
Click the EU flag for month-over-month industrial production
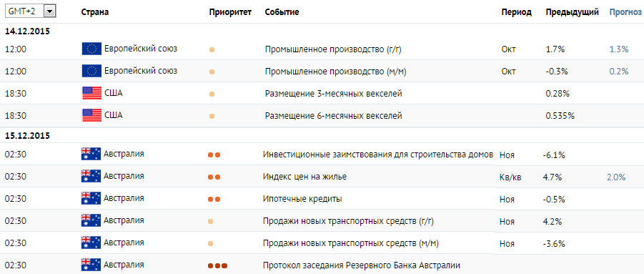91,71
